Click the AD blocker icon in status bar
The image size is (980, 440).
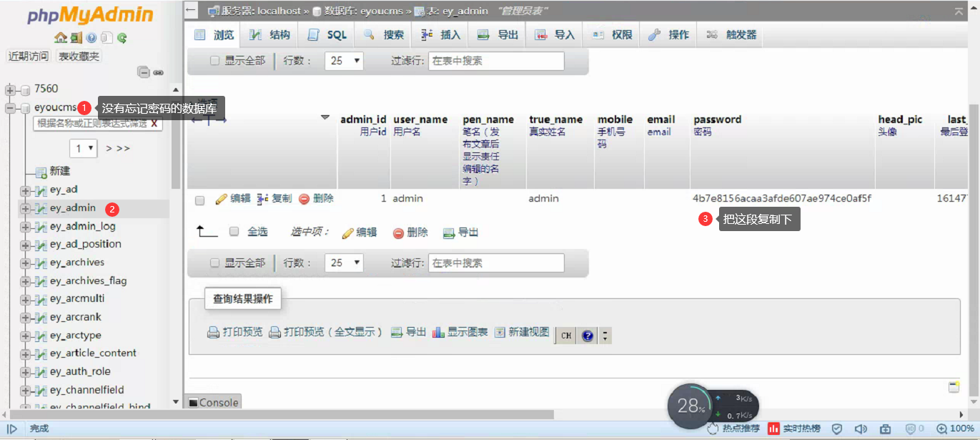point(911,429)
